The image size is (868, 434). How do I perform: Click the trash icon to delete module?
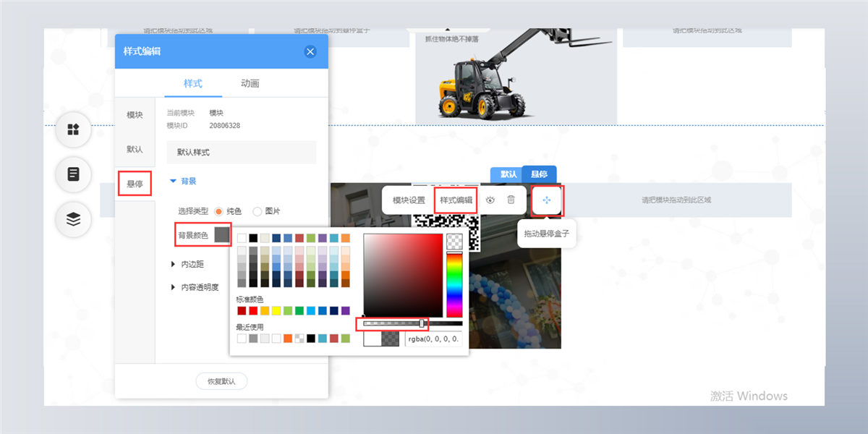(x=511, y=200)
